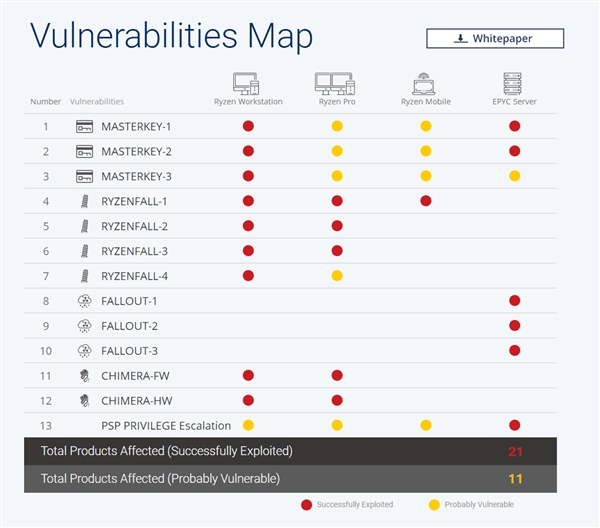The height and width of the screenshot is (528, 600).
Task: Click the EPYC Server rack icon
Action: pyautogui.click(x=514, y=82)
